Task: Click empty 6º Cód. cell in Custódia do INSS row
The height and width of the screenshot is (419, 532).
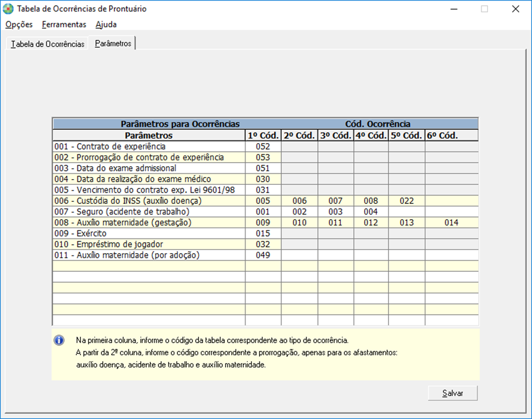Action: pos(452,201)
